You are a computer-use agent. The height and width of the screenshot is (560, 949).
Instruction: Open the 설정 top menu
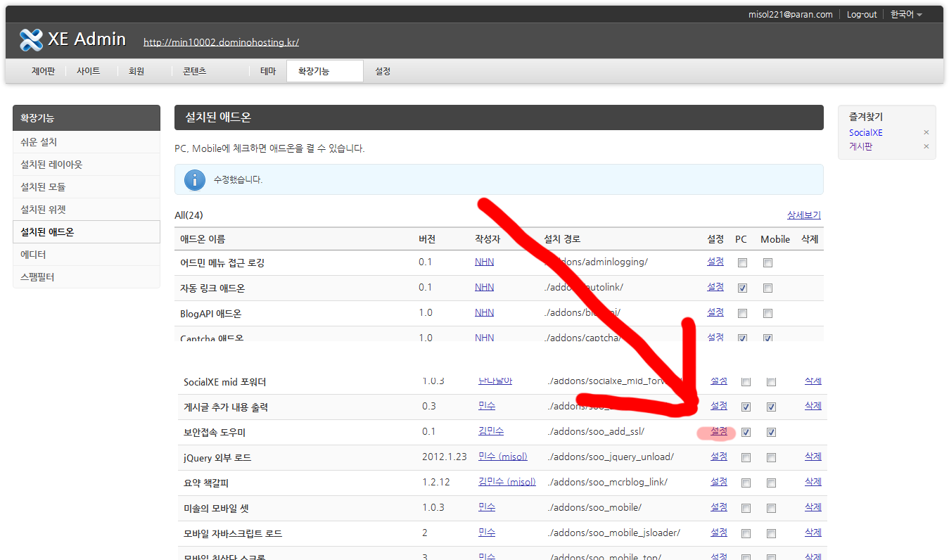coord(383,71)
